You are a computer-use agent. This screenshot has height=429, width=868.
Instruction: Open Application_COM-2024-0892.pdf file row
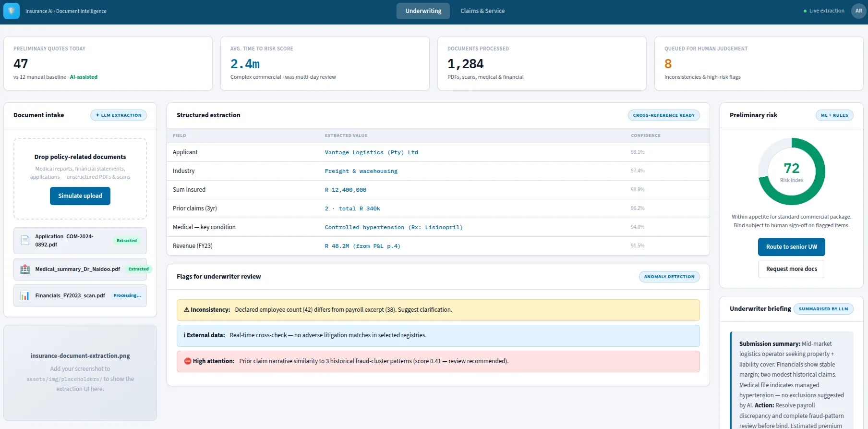[x=80, y=241]
